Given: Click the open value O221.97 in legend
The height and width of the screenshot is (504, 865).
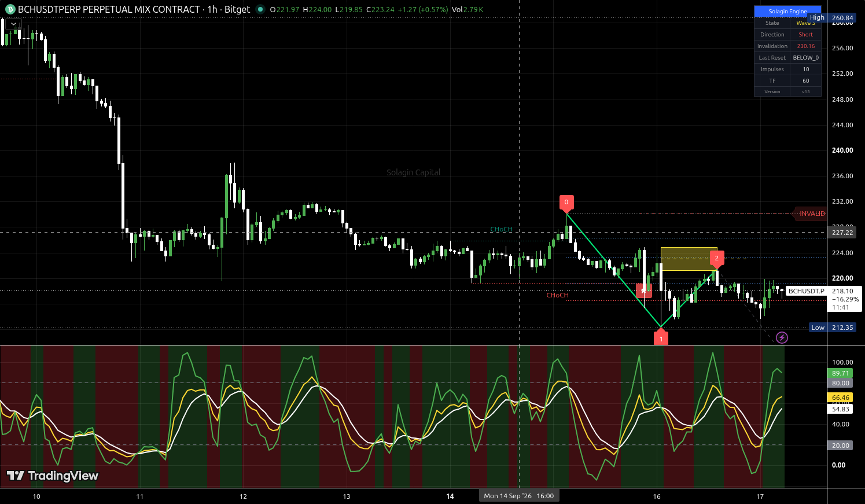Looking at the screenshot, I should pyautogui.click(x=285, y=9).
